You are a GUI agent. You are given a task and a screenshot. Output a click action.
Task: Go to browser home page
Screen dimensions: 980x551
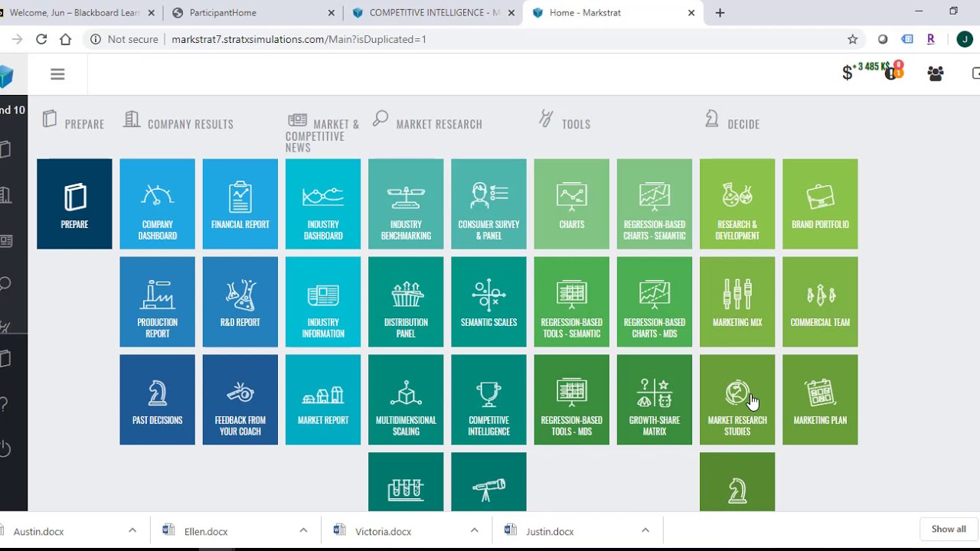point(66,39)
